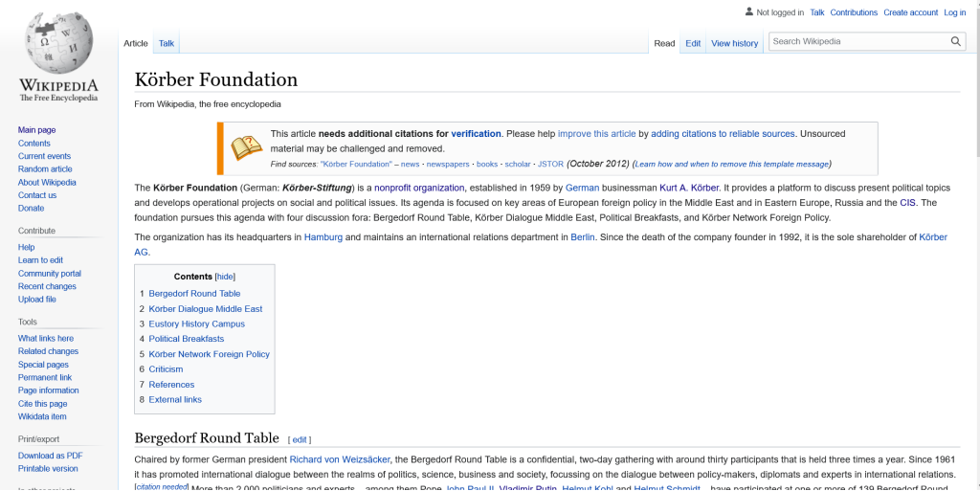Open the Talk tab beside Article
Screen dimensions: 980x491
click(x=167, y=43)
